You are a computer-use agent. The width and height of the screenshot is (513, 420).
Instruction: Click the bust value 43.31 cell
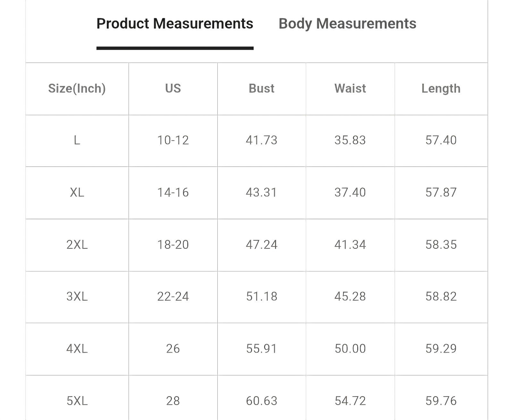[262, 193]
